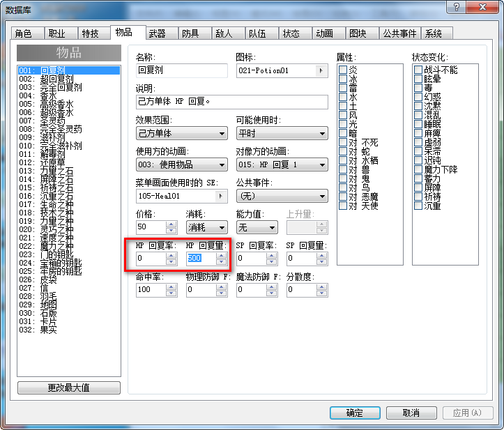Screen dimensions: 504x430
Task: Check the 战斗不能 state change box
Action: (x=418, y=70)
